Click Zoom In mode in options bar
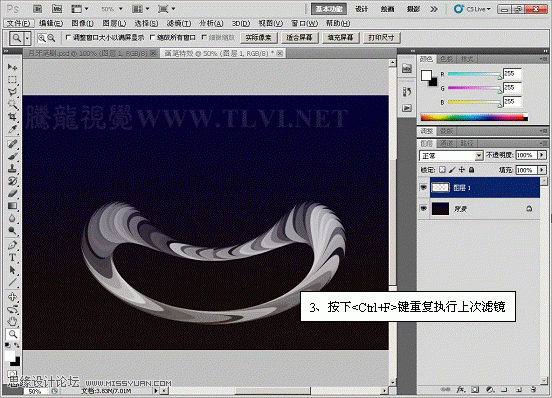 coord(42,38)
